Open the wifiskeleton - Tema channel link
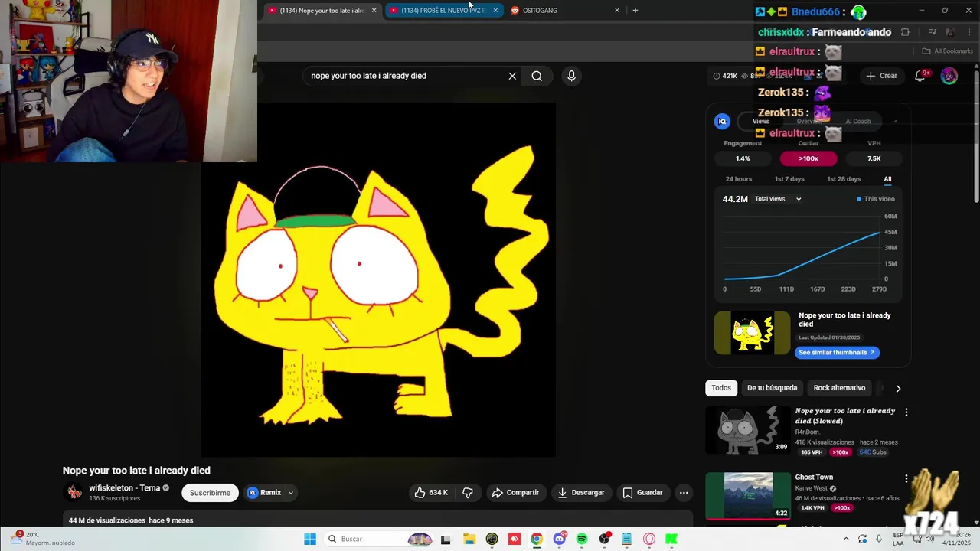 click(125, 487)
